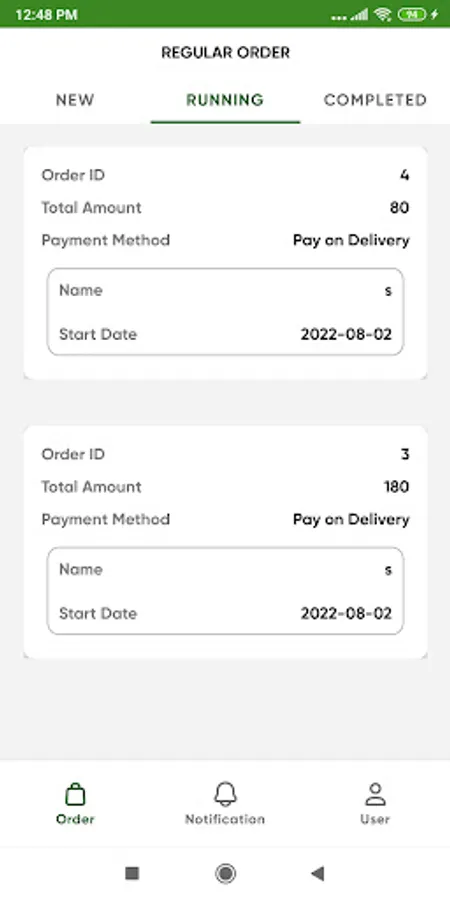Tap the Order shopping bag icon
Viewport: 450px width, 900px height.
(75, 794)
